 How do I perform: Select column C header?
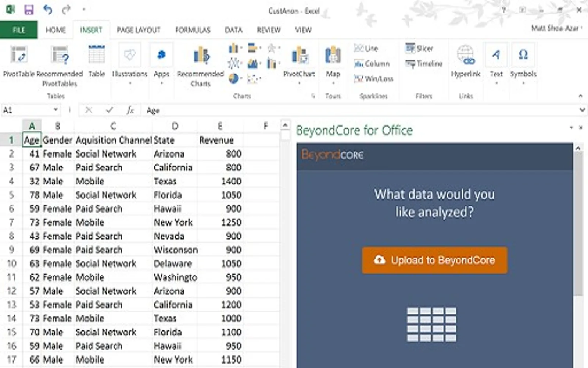(113, 126)
